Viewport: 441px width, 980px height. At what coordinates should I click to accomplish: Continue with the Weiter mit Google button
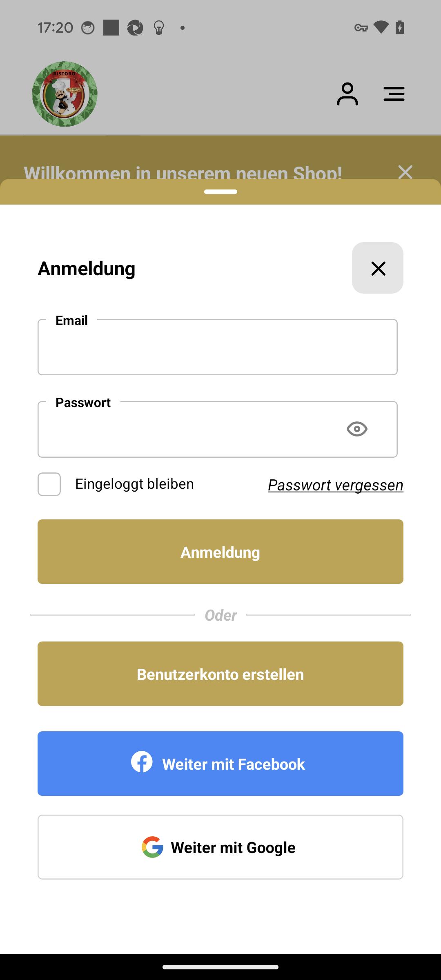coord(220,847)
